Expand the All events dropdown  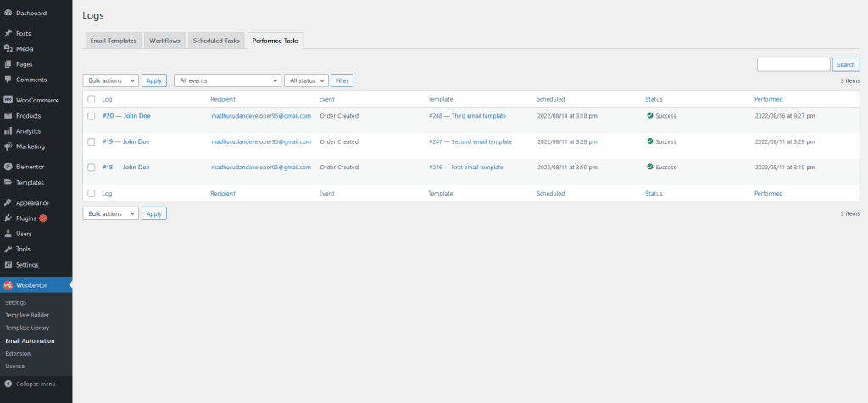point(227,80)
